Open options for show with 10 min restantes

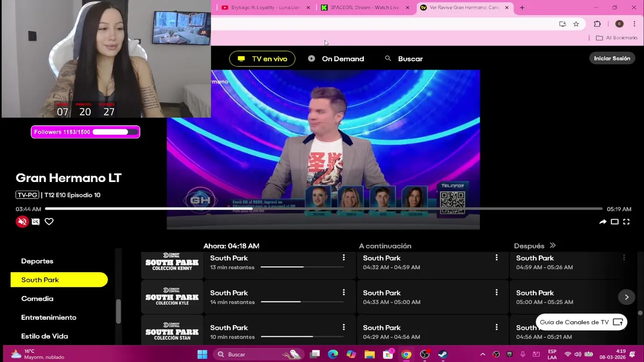pos(344,327)
